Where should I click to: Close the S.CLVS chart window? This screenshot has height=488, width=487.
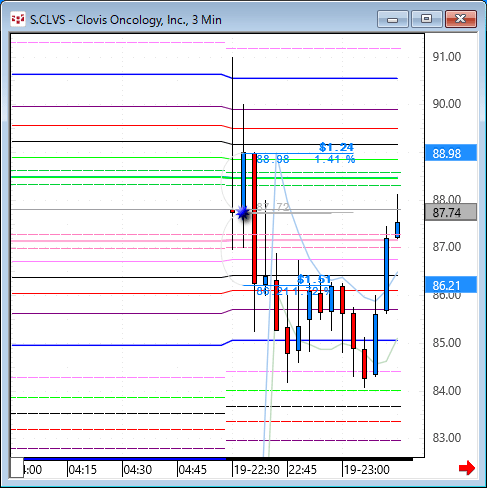click(461, 19)
